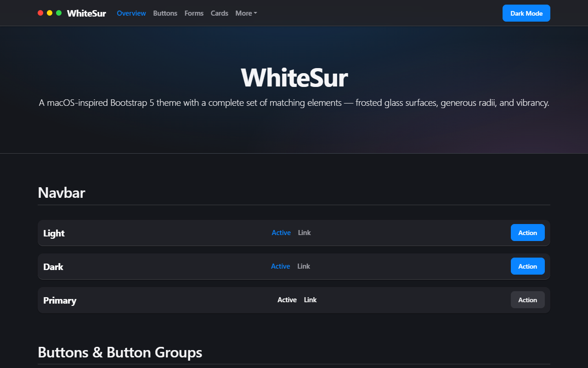Hit the Action button in Dark navbar
The width and height of the screenshot is (588, 368).
[x=528, y=266]
